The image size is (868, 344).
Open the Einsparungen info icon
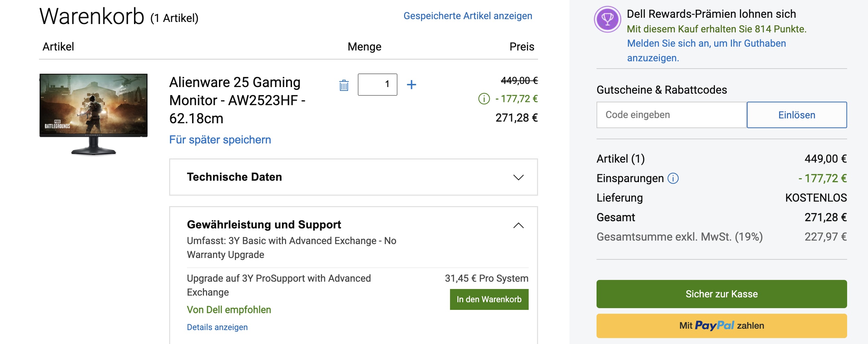672,178
